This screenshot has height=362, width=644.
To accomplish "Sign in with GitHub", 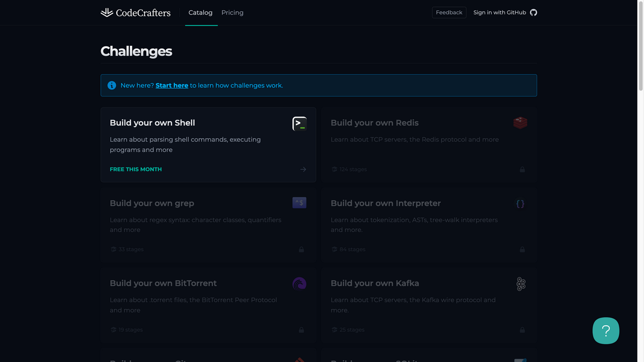I will [x=505, y=13].
